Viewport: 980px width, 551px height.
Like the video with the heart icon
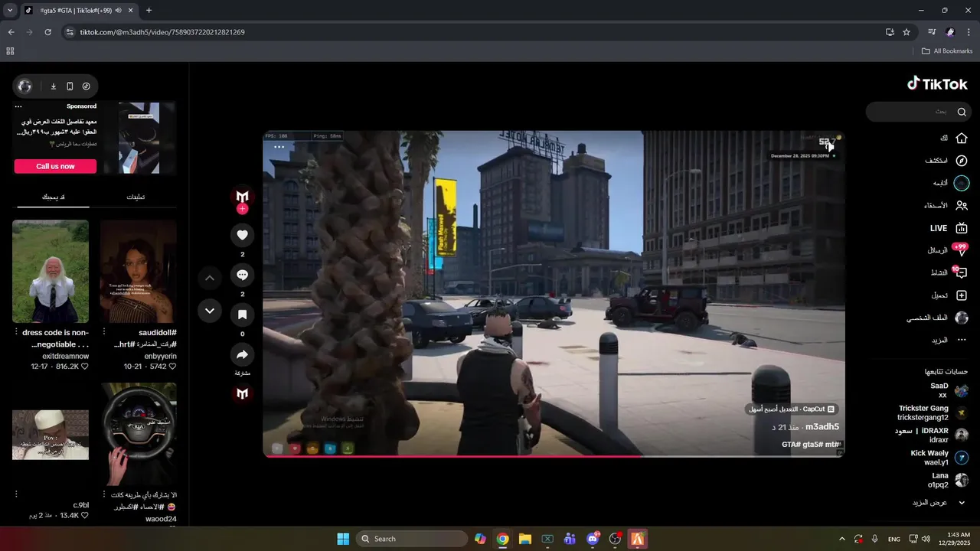(242, 235)
